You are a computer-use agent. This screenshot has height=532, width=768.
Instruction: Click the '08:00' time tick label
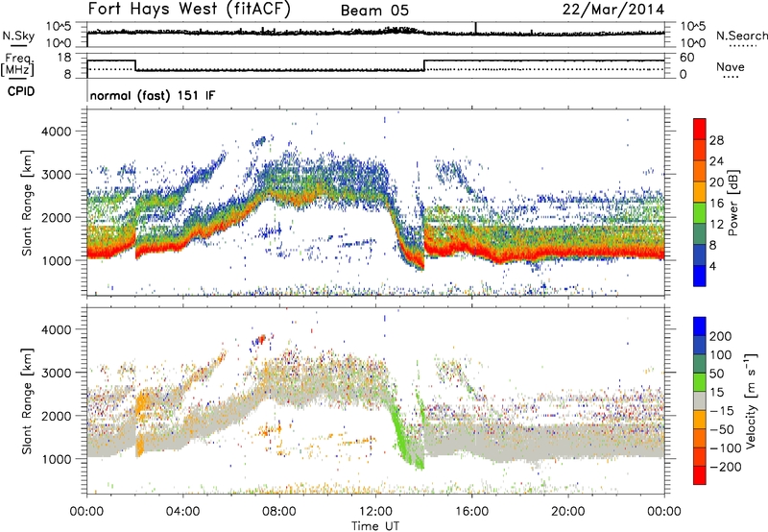point(279,512)
